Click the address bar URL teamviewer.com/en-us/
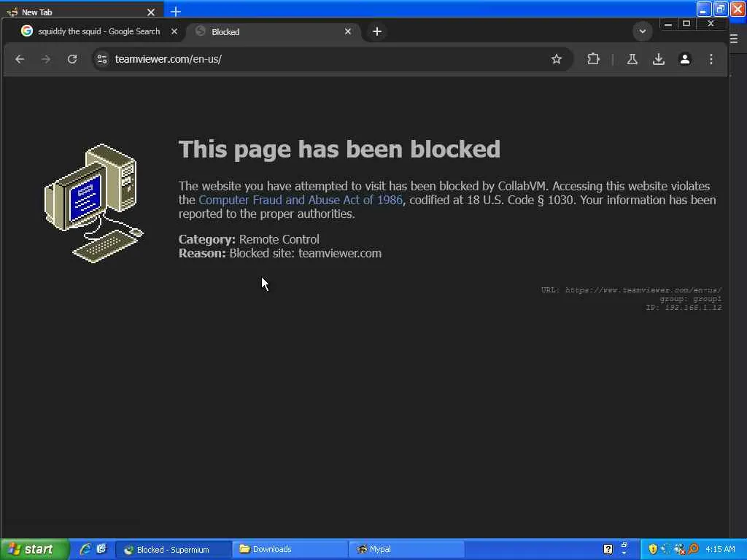Viewport: 747px width, 560px height. pyautogui.click(x=169, y=59)
